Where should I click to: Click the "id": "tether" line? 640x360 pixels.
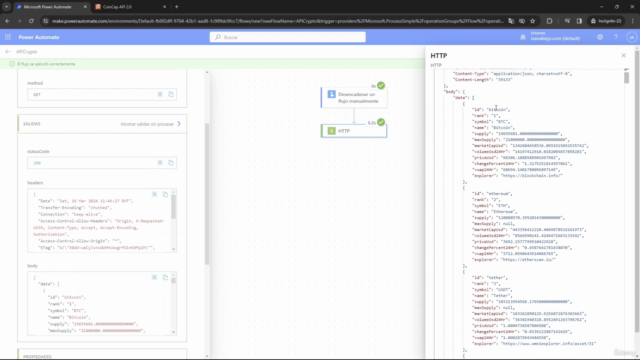tap(490, 278)
